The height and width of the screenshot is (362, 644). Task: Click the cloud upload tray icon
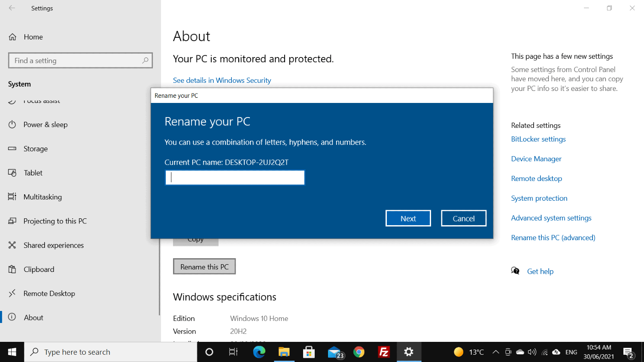point(556,352)
